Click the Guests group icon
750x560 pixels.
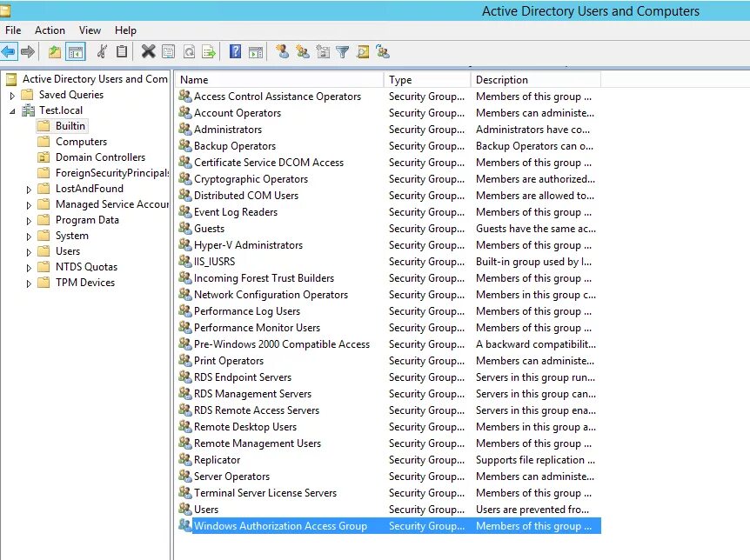[184, 228]
